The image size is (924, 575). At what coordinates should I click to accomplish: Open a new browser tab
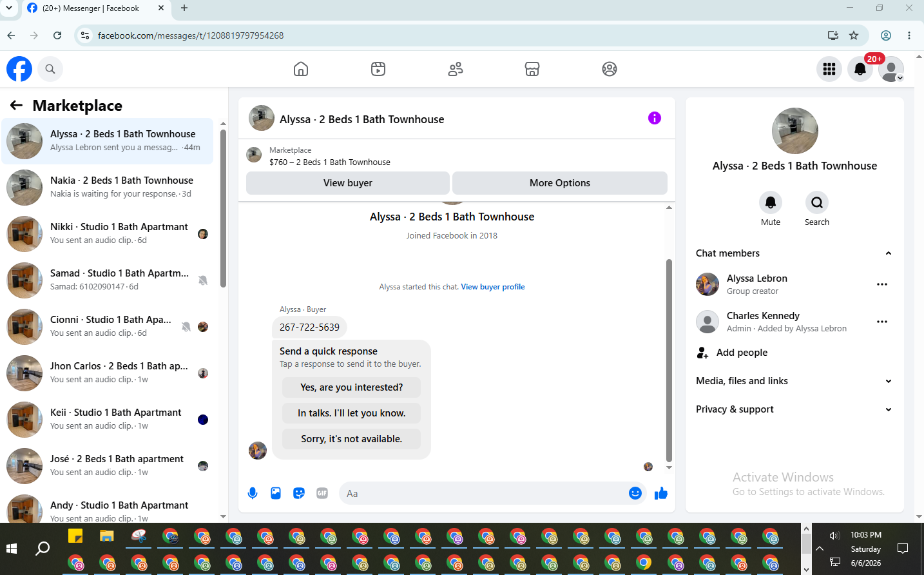tap(184, 8)
